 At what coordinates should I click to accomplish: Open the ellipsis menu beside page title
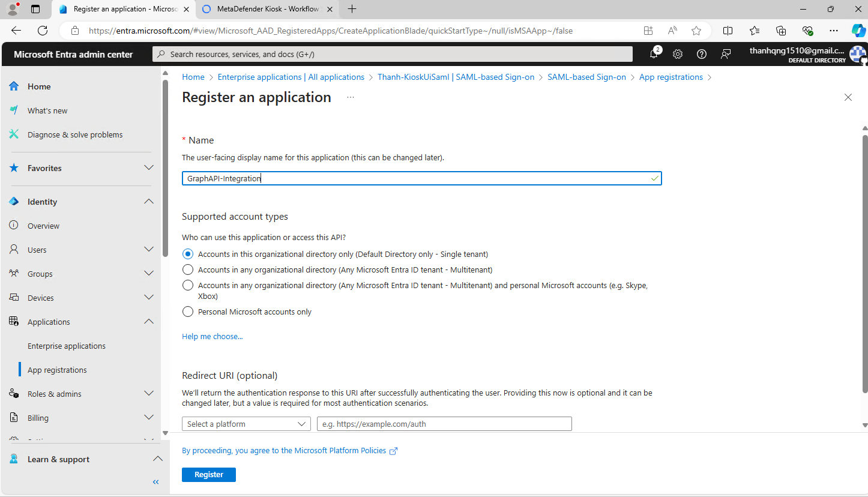[x=351, y=97]
